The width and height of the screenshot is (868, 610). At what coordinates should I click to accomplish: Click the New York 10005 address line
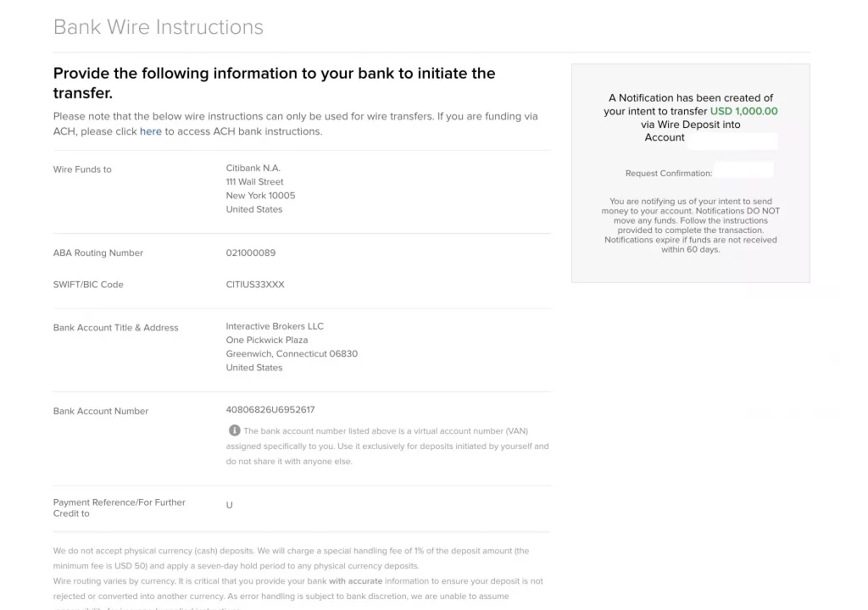pos(260,196)
